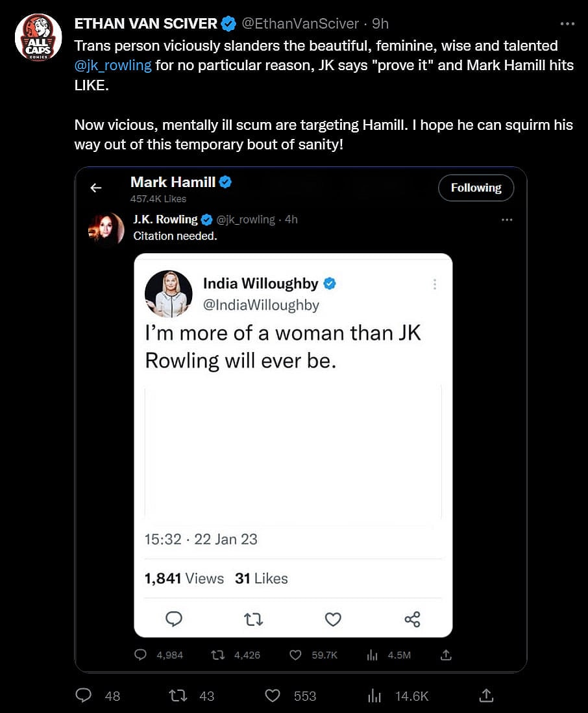Image resolution: width=588 pixels, height=713 pixels.
Task: Open India Willoughby's tweet options menu
Action: [x=435, y=284]
